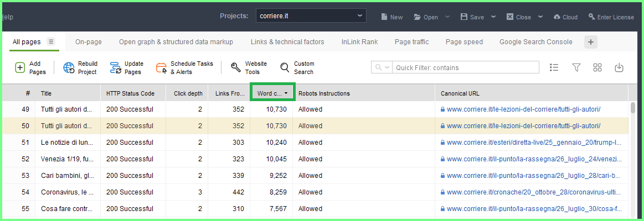The image size is (644, 221).
Task: Switch to the On-page tab
Action: 88,42
